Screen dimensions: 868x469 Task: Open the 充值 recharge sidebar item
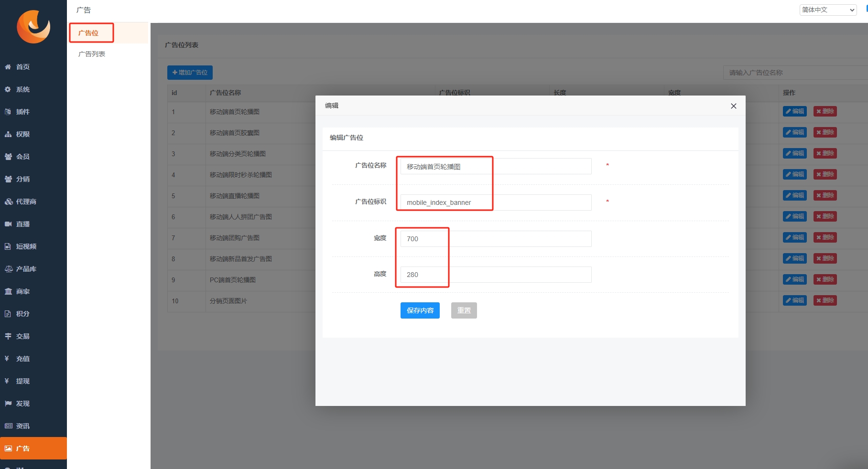click(x=33, y=359)
